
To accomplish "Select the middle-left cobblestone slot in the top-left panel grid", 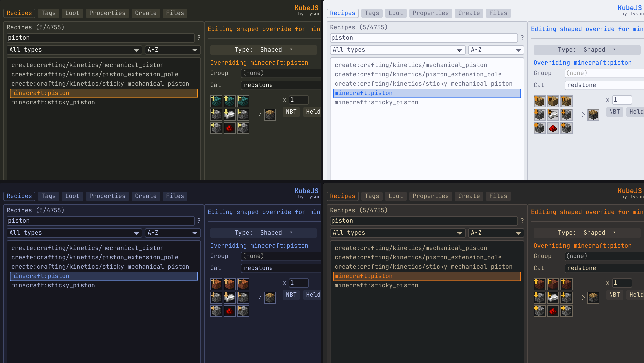I will click(216, 115).
